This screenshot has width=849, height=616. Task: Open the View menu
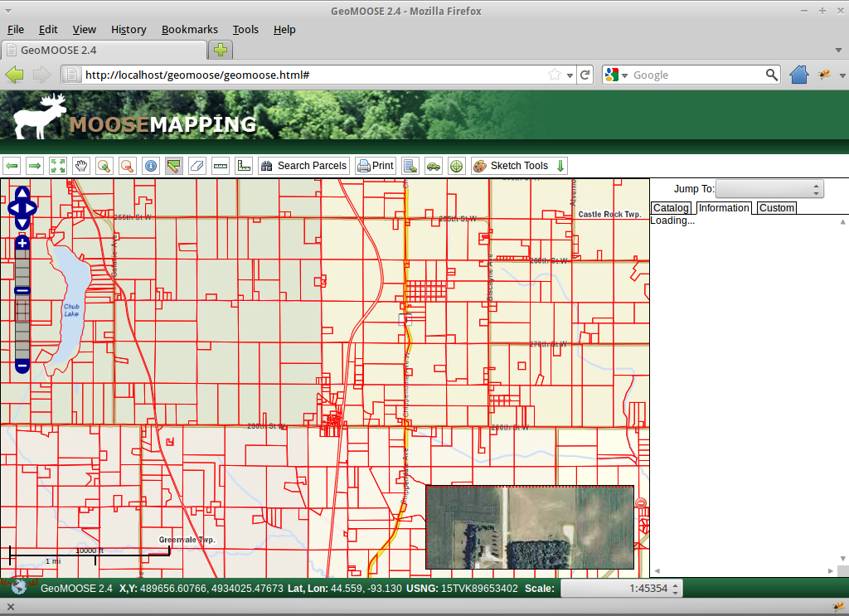pyautogui.click(x=85, y=30)
